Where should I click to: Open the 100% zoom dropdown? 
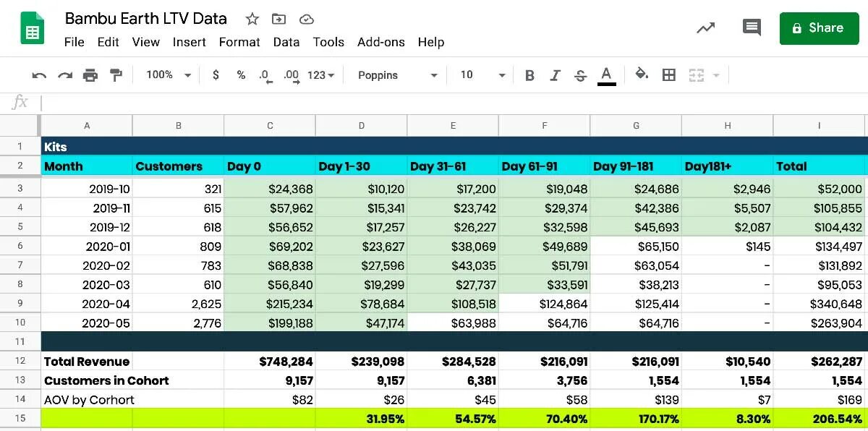click(169, 75)
